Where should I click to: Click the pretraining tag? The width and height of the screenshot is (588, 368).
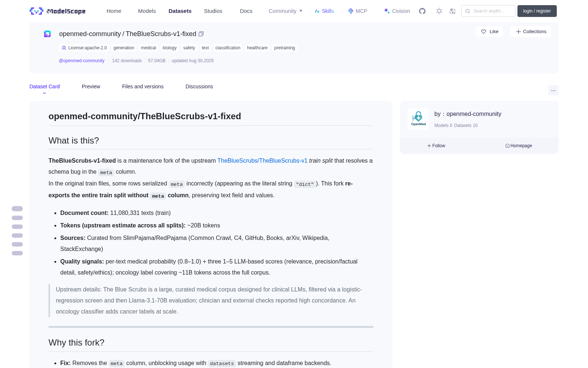[x=284, y=48]
